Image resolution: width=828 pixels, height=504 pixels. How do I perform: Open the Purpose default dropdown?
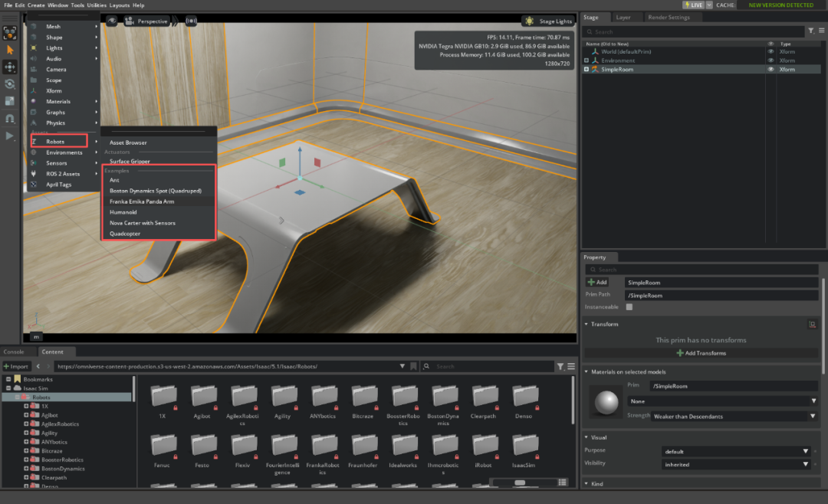[735, 452]
